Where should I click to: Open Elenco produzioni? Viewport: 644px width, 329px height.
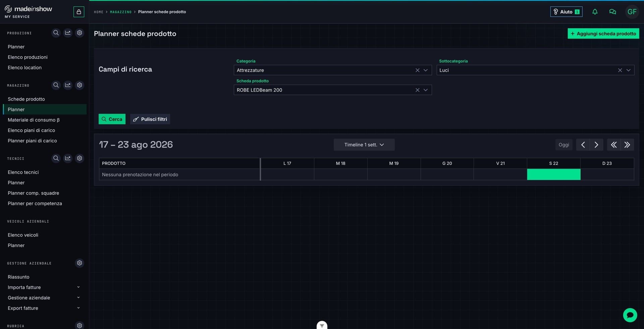28,57
